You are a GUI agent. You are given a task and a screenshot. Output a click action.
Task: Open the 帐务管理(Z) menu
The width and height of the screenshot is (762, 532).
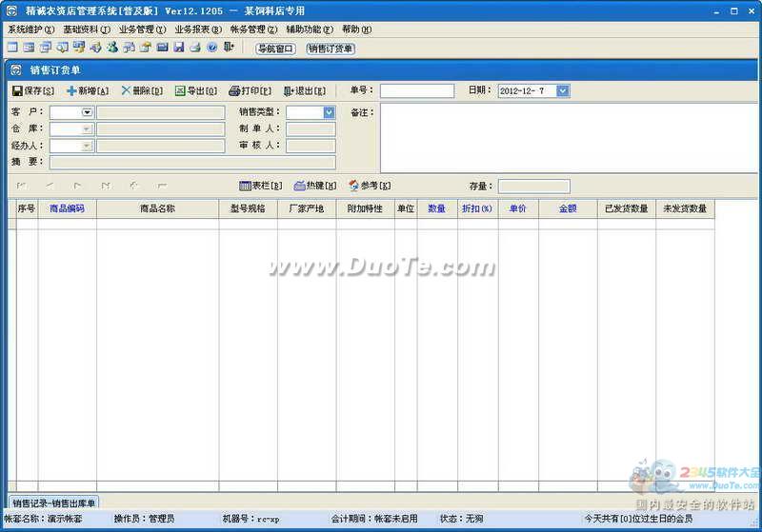[253, 30]
